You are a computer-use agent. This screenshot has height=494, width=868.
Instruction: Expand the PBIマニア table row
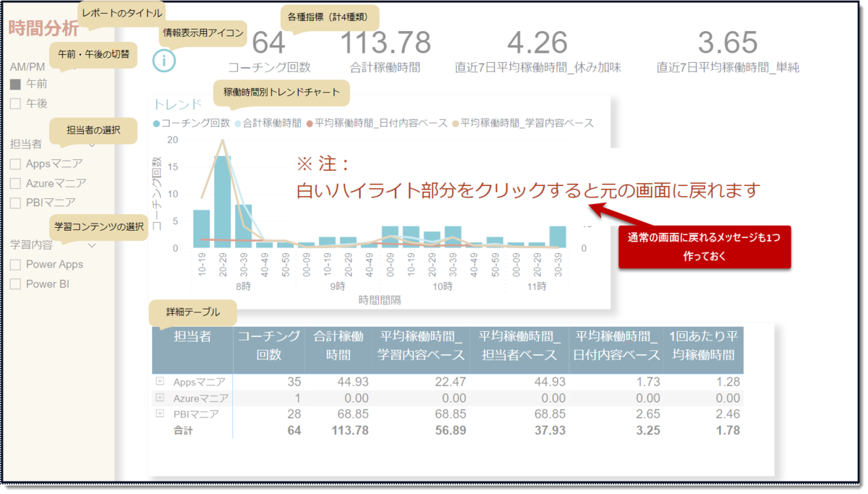pos(160,413)
